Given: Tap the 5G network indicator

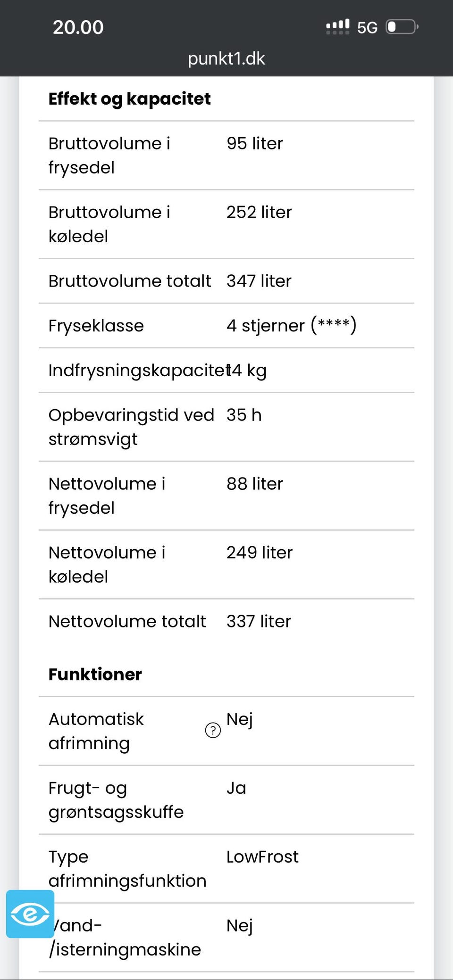Looking at the screenshot, I should (x=367, y=28).
